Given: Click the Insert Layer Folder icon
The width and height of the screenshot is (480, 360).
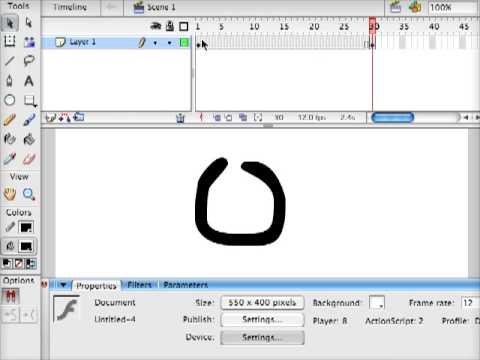Looking at the screenshot, I should (79, 117).
